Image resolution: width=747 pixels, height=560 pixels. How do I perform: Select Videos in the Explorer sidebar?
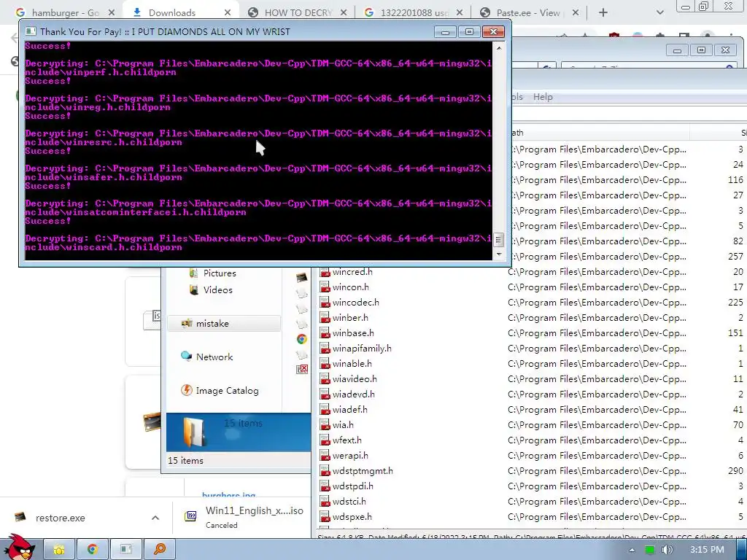pyautogui.click(x=217, y=290)
